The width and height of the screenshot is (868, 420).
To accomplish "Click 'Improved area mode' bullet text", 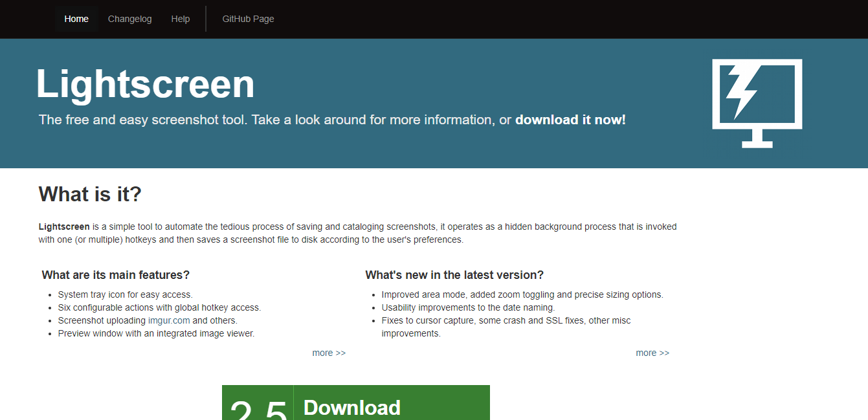I will pyautogui.click(x=522, y=294).
